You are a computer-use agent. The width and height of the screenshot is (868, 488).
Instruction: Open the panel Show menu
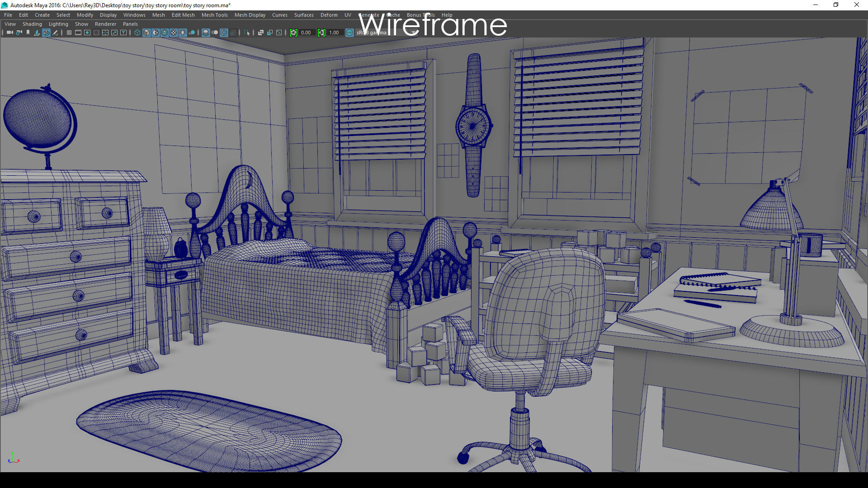point(81,24)
